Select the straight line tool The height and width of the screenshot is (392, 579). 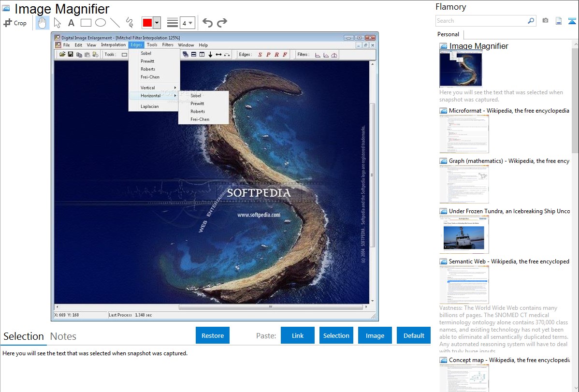(115, 23)
